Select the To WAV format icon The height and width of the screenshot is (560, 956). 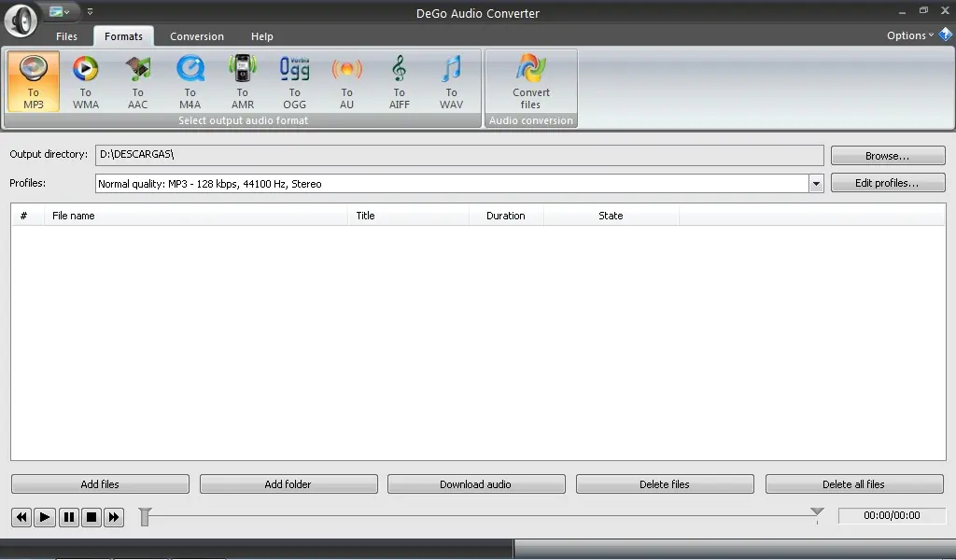tap(451, 81)
